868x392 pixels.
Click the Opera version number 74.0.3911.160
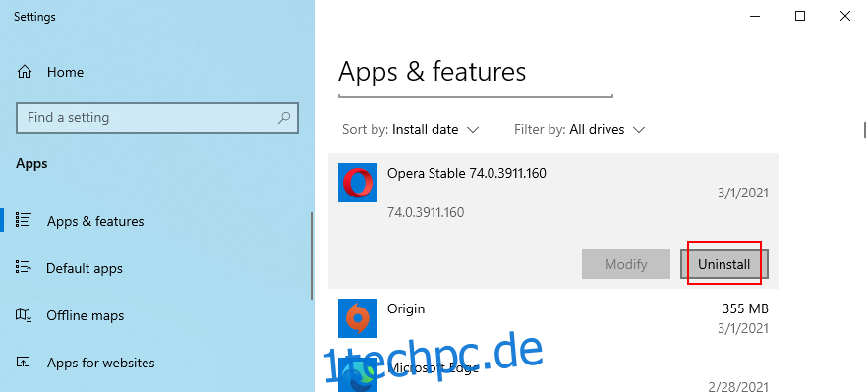pyautogui.click(x=426, y=212)
